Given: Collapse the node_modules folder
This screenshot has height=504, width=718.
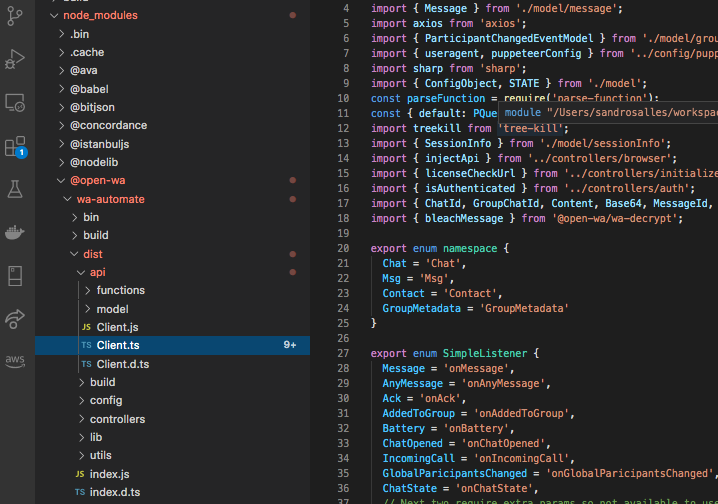Looking at the screenshot, I should 172,15.
